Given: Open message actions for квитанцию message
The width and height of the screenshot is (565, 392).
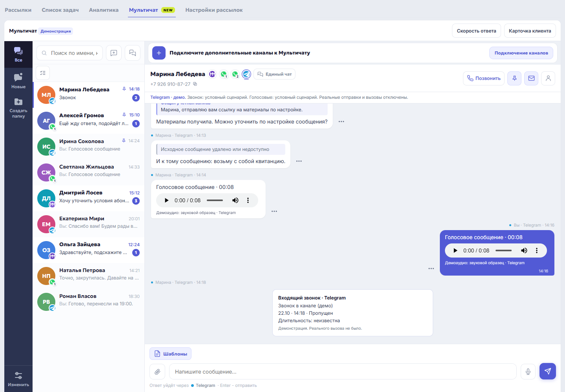Looking at the screenshot, I should coord(299,161).
